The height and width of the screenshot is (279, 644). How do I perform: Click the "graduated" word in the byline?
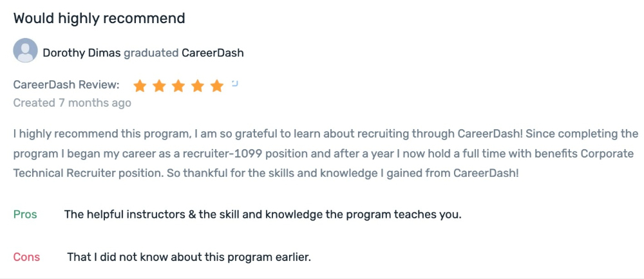click(151, 53)
